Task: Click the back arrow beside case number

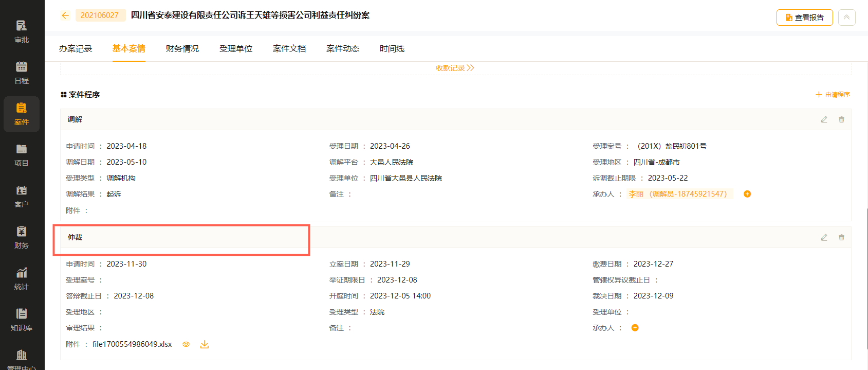Action: click(65, 15)
